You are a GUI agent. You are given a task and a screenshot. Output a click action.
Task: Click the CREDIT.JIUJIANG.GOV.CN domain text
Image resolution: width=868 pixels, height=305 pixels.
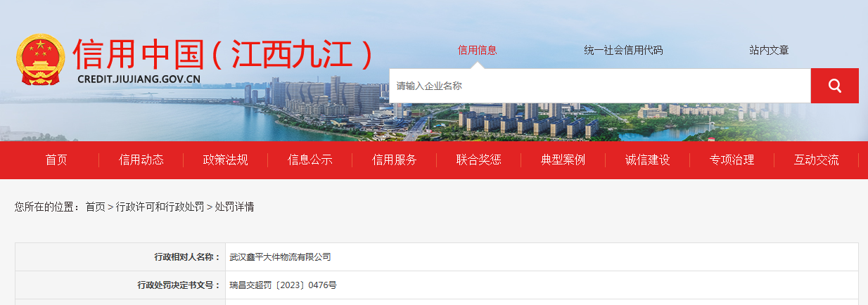click(x=139, y=79)
